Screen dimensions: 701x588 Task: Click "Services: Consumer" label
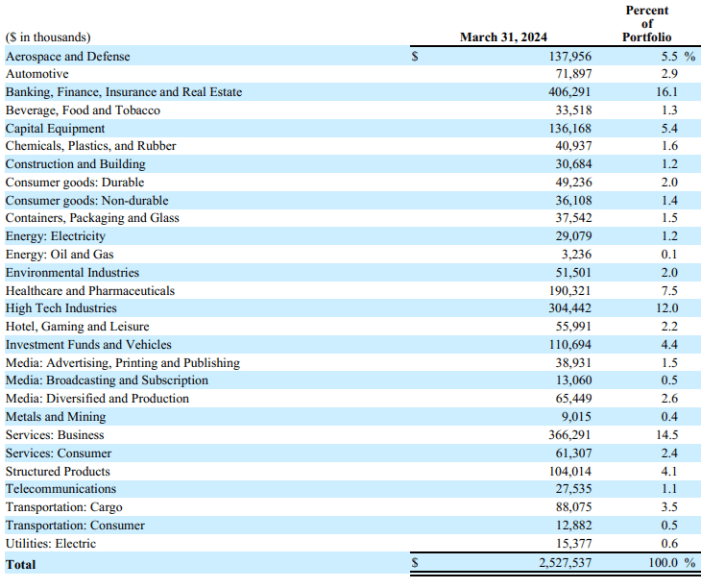pyautogui.click(x=59, y=453)
